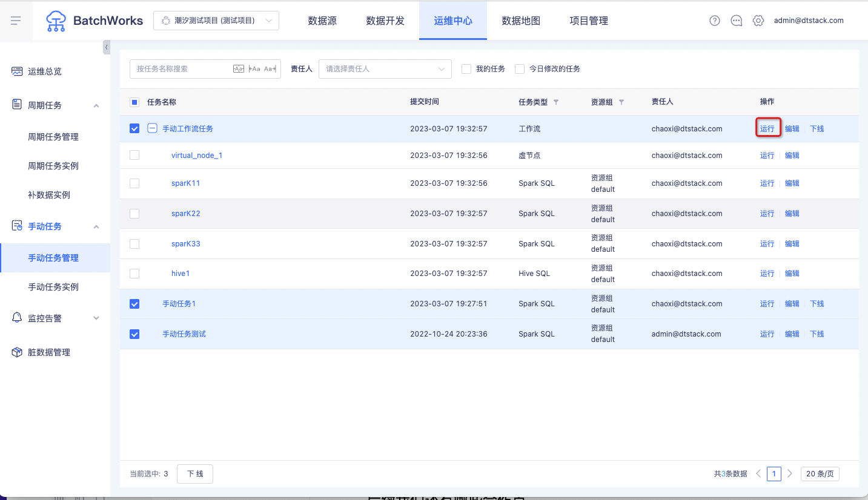Check the 今日修改的任务 checkbox

[520, 69]
